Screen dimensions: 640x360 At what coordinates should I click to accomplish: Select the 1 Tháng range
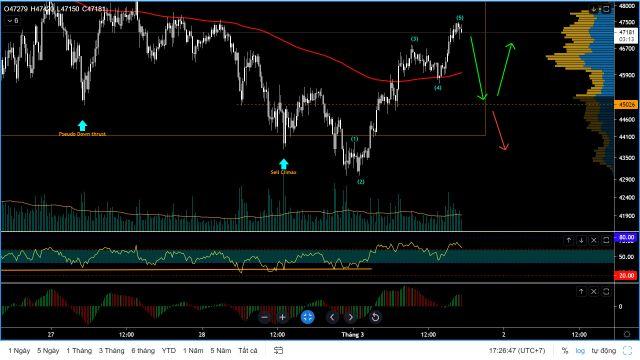pos(79,350)
